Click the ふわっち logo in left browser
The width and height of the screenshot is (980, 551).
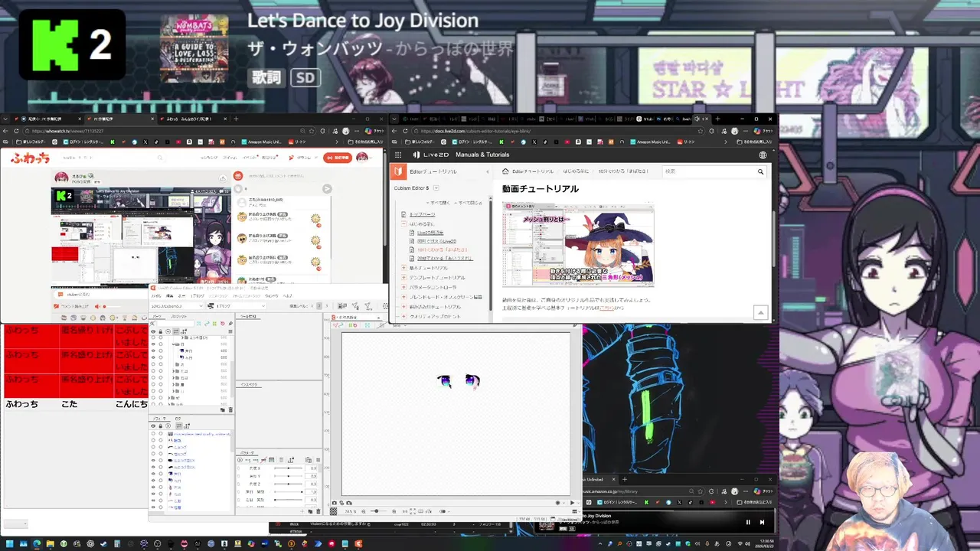coord(31,158)
